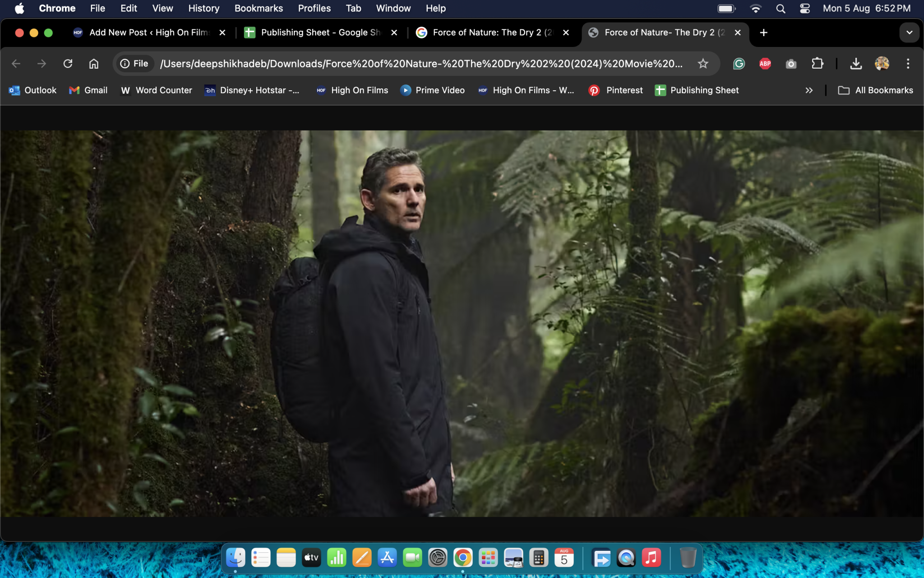Open the Tab menu

pyautogui.click(x=353, y=8)
